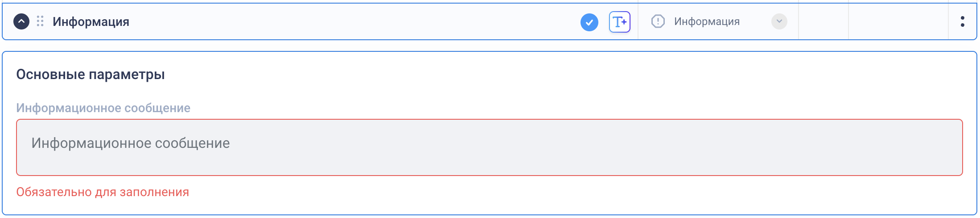Click the first empty header cell

(823, 21)
